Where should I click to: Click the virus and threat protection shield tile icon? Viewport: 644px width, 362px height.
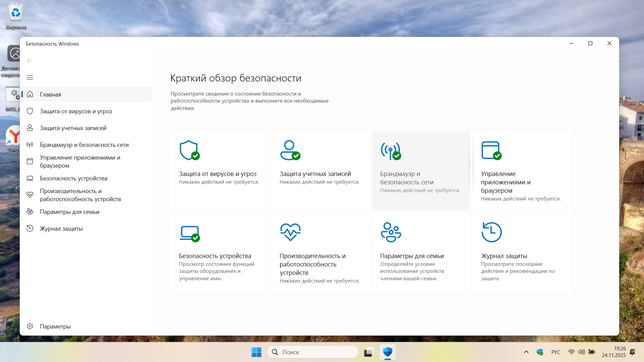189,150
